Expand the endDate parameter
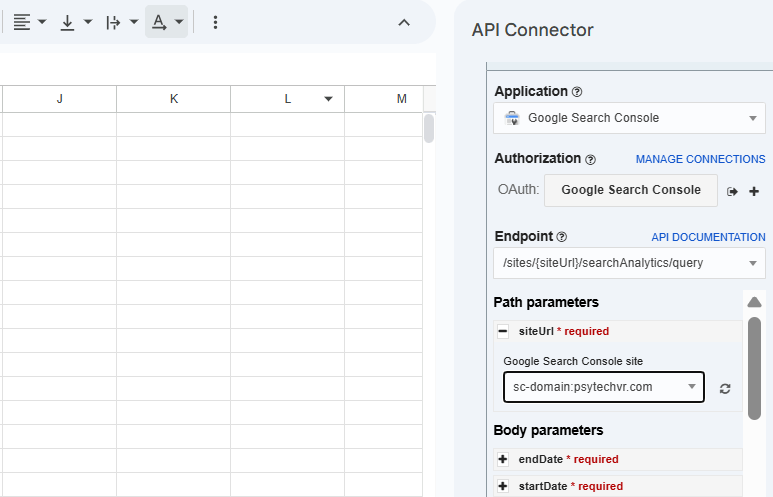 click(x=502, y=459)
